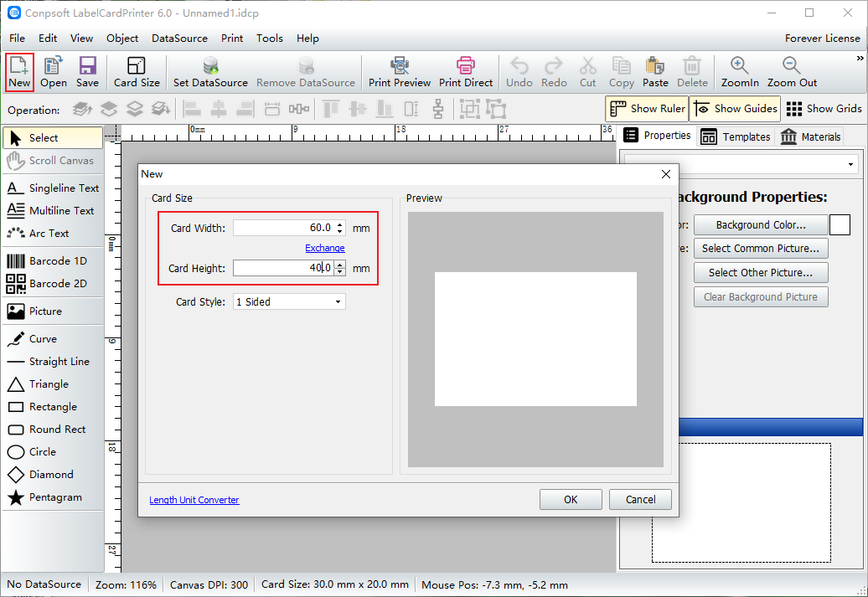Open the Length Unit Converter link
Screen dimensions: 868x597
pyautogui.click(x=194, y=500)
